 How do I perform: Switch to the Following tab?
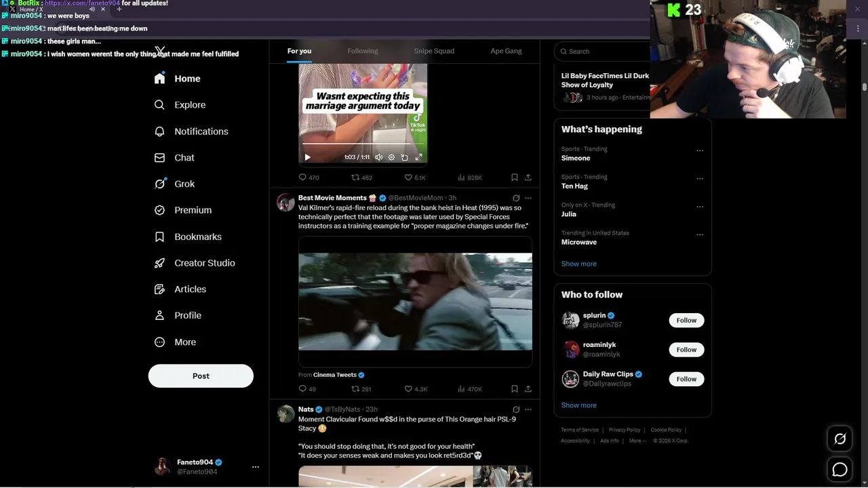(363, 51)
